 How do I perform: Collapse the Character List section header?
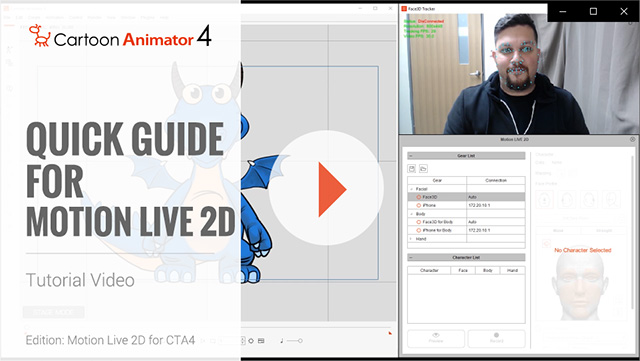pyautogui.click(x=466, y=258)
